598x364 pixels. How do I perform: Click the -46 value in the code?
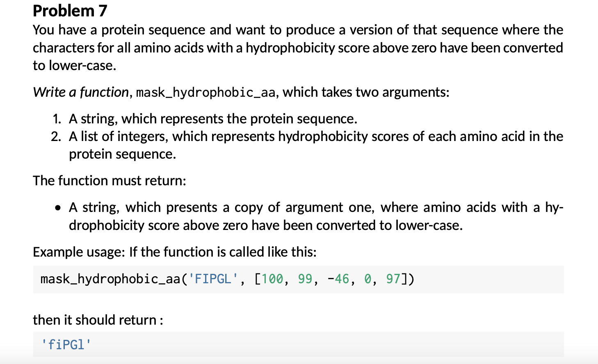pos(338,279)
